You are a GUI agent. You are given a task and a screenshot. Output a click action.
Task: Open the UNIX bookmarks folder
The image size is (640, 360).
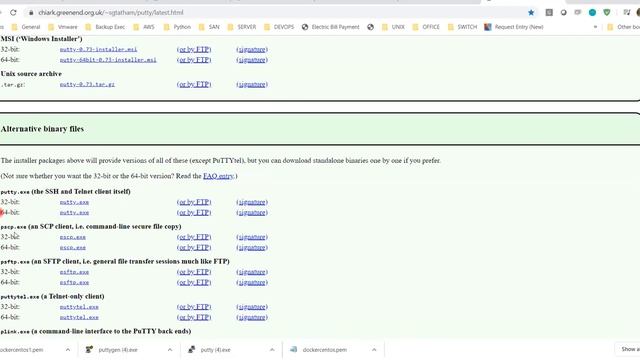[393, 27]
